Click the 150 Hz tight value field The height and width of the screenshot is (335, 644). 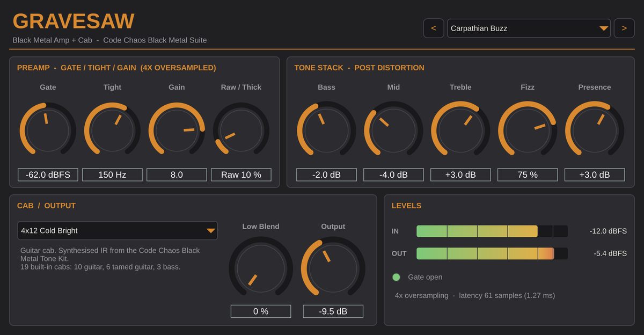coord(112,174)
